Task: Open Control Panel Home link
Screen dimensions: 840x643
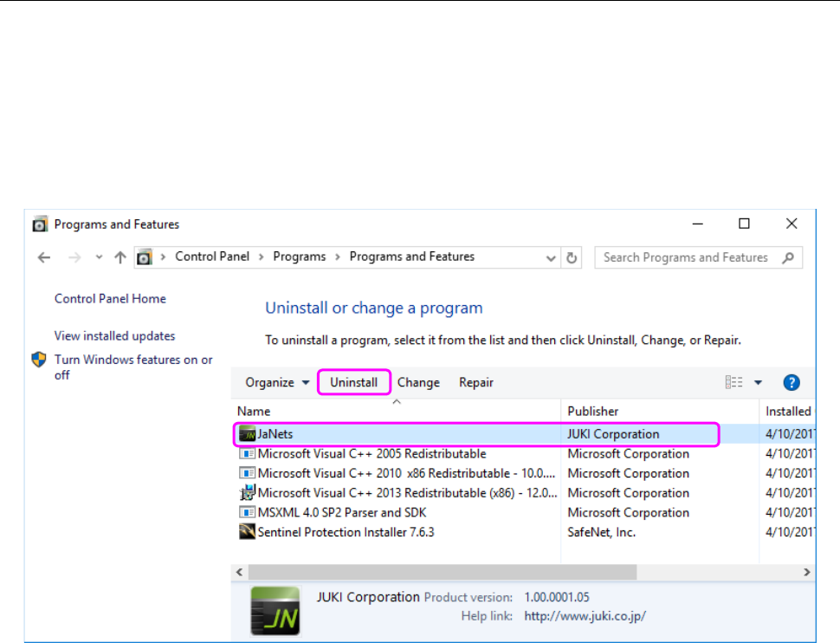Action: coord(110,299)
